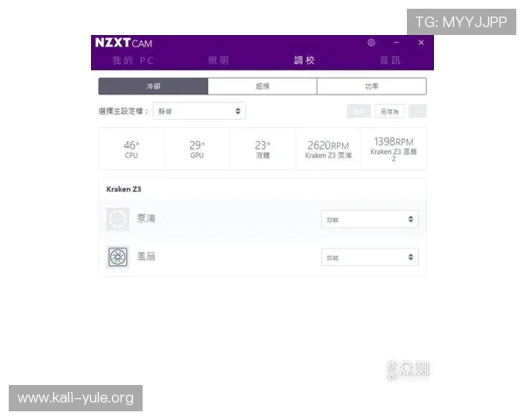Click the 另存為 button
The height and width of the screenshot is (420, 525).
[389, 111]
